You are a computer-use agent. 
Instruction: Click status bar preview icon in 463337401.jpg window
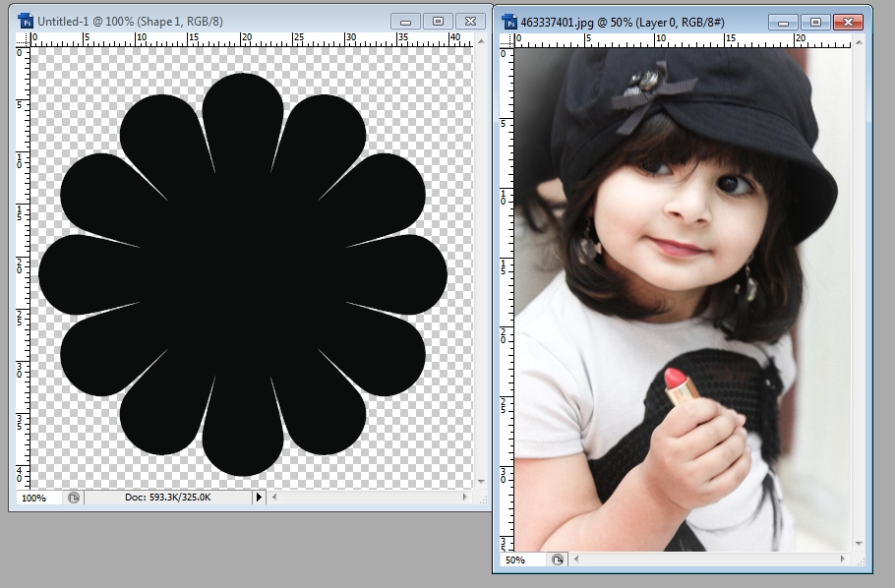(x=558, y=559)
